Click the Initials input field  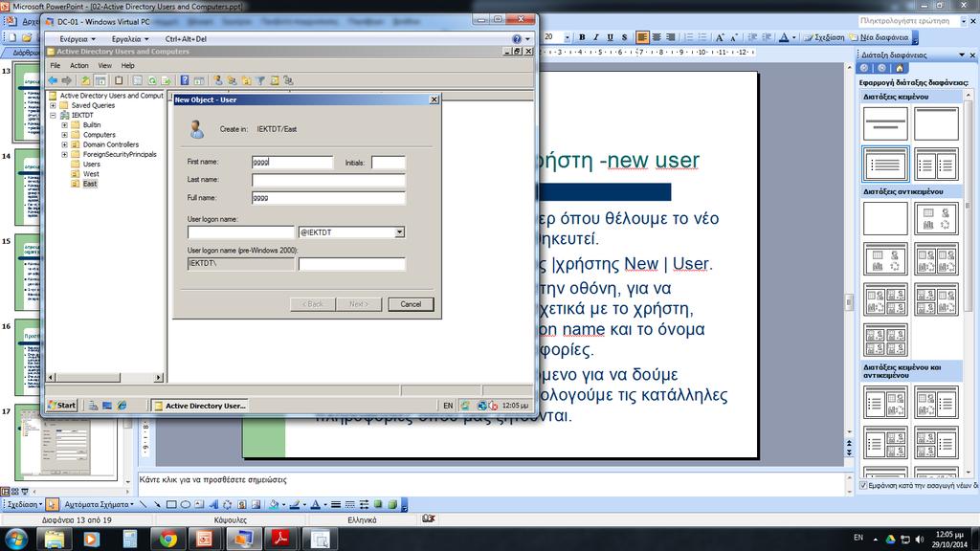point(389,163)
